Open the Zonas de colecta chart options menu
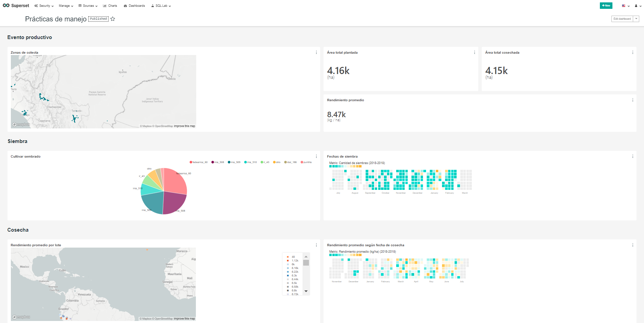644x323 pixels. (x=316, y=52)
